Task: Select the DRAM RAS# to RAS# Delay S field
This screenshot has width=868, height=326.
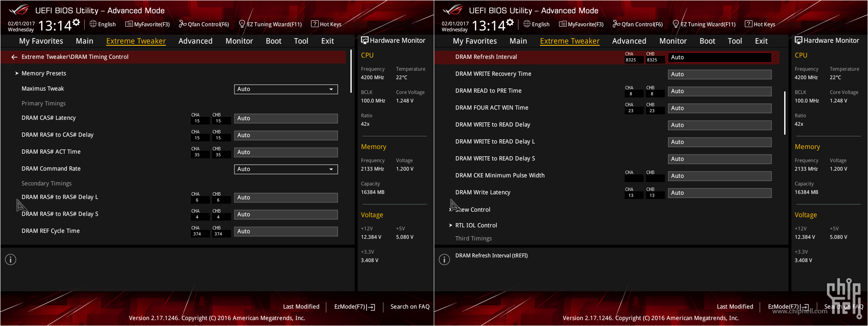Action: (x=286, y=214)
